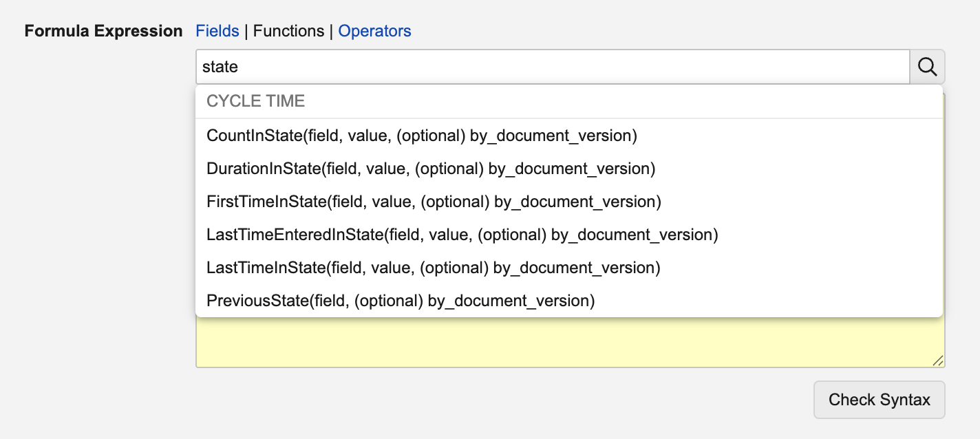The image size is (980, 439).
Task: Choose DurationInState from the suggestions
Action: click(430, 169)
